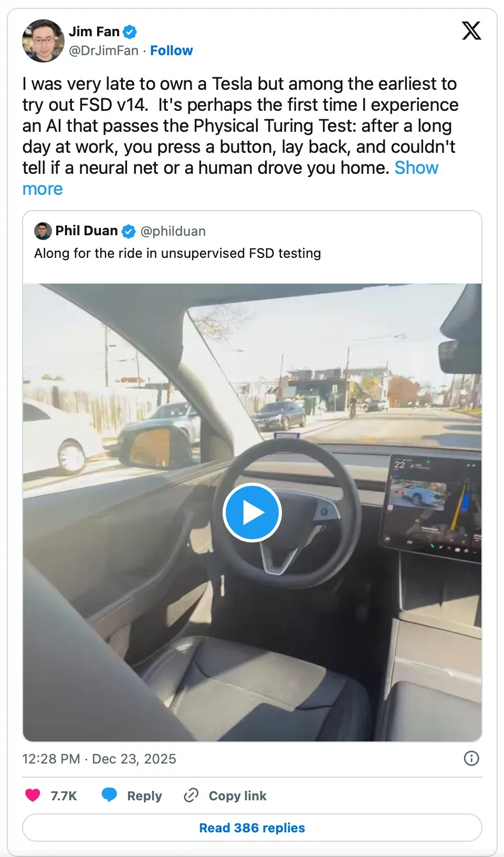Click the info icon beside the date
Screen dimensions: 504x857
point(471,758)
